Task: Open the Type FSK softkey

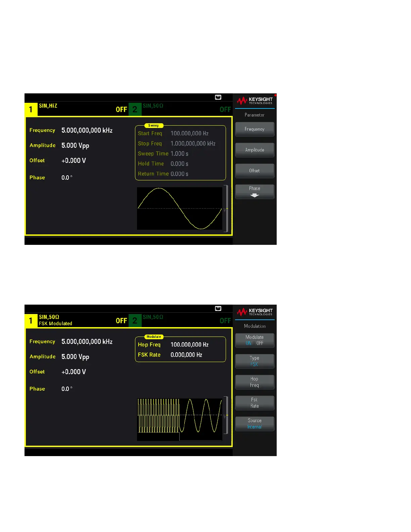Action: 255,361
